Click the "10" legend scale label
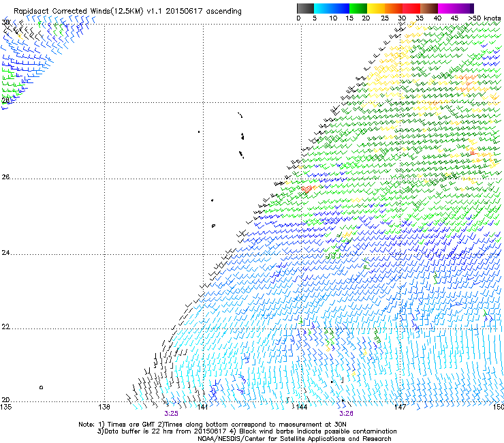504x443 pixels. [x=333, y=18]
